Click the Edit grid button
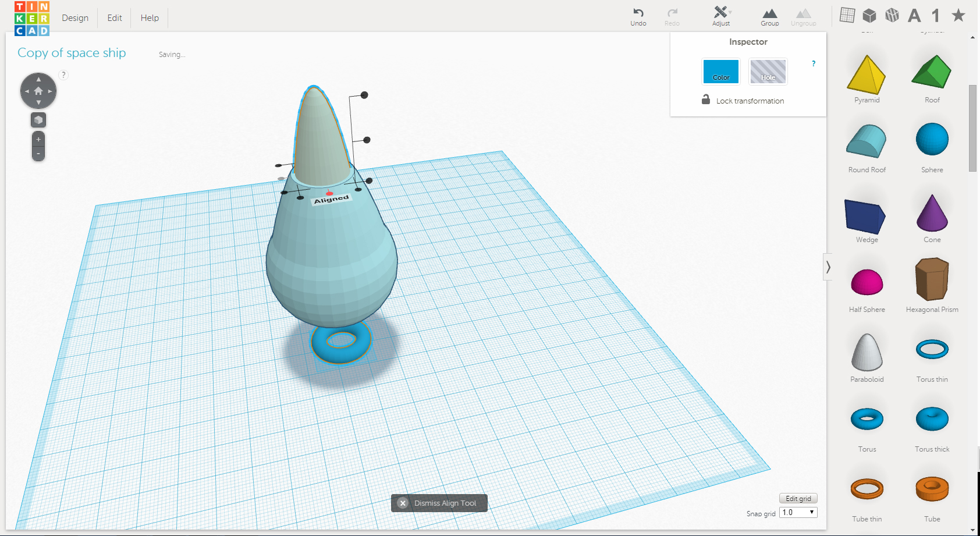980x536 pixels. coord(798,499)
